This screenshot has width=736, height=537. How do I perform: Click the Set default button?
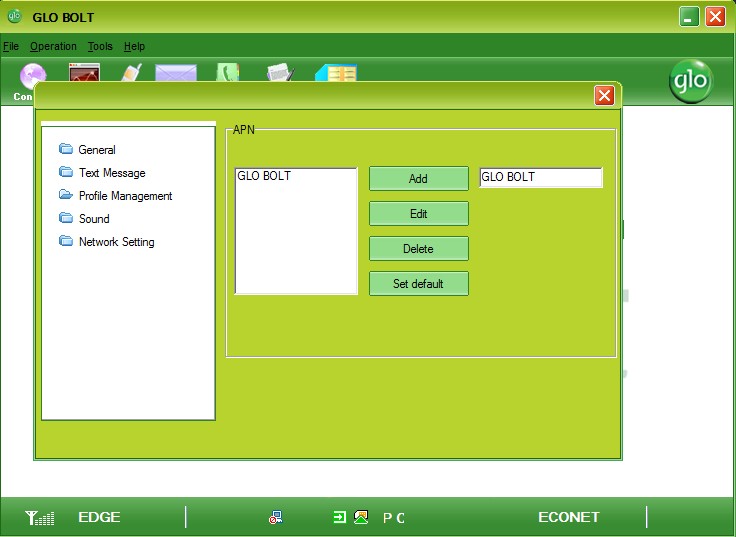[418, 284]
